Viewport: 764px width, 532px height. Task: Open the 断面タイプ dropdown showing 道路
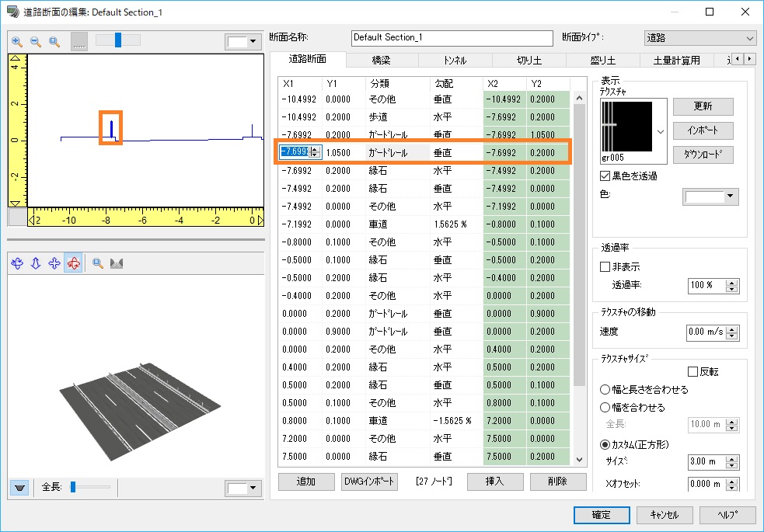tap(699, 37)
